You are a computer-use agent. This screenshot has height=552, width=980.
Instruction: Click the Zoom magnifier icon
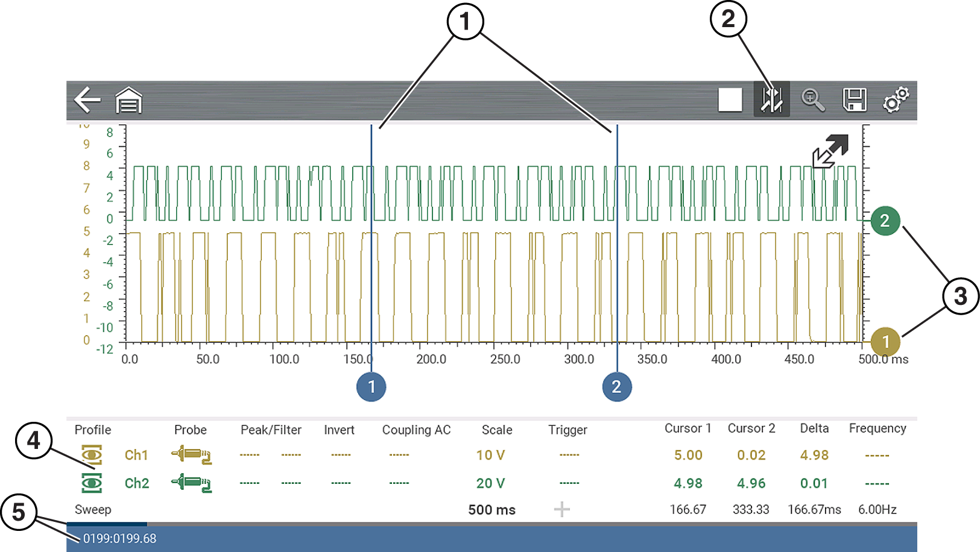812,100
